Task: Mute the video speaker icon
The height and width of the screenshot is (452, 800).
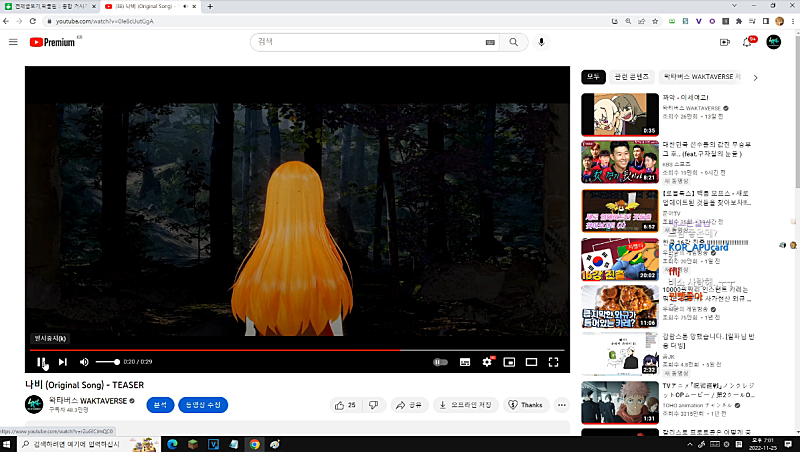Action: 84,362
